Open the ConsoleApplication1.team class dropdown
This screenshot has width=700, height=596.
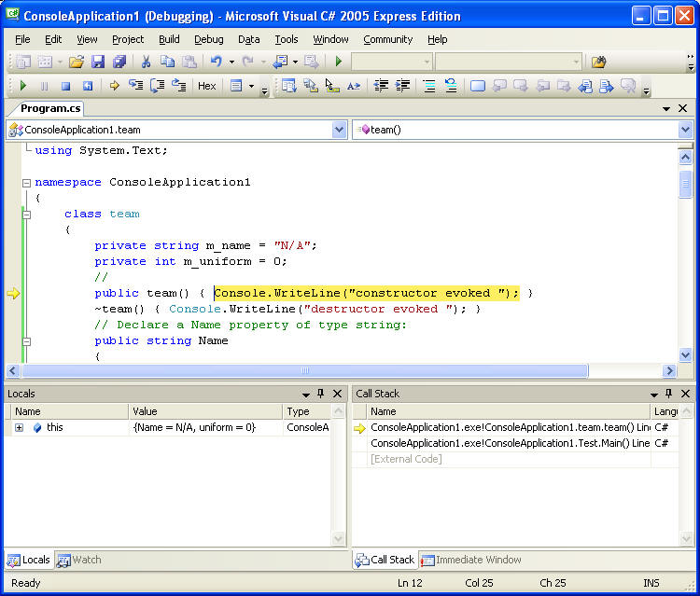coord(339,130)
